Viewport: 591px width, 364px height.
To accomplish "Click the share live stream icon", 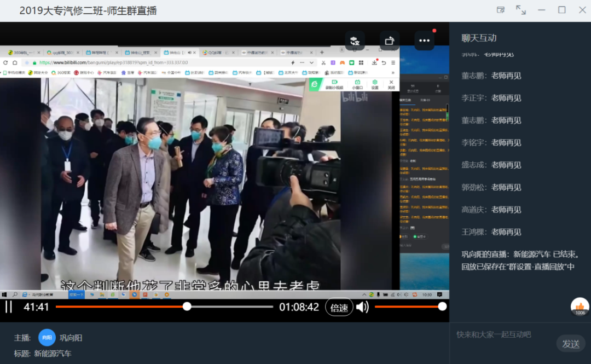I will [x=390, y=41].
